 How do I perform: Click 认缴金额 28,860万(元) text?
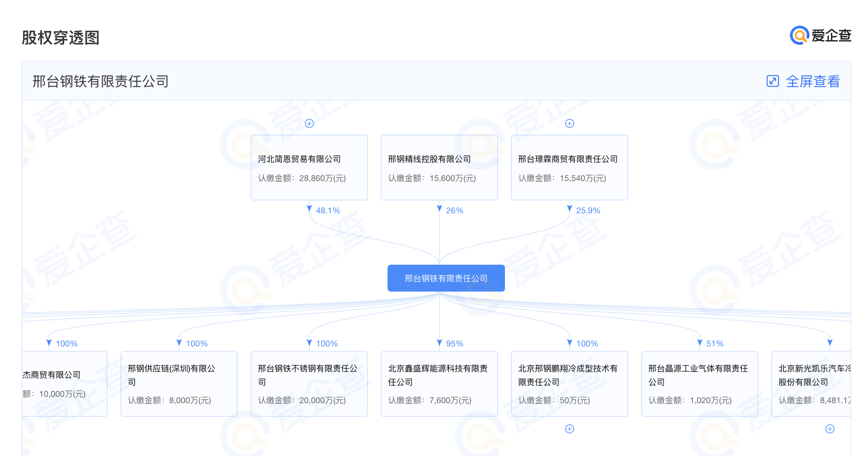302,178
